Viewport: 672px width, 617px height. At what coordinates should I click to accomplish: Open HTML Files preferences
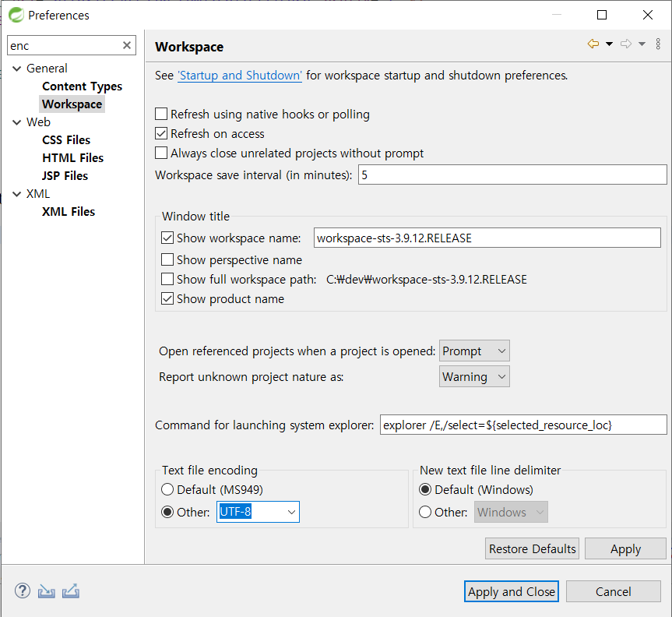(x=73, y=158)
